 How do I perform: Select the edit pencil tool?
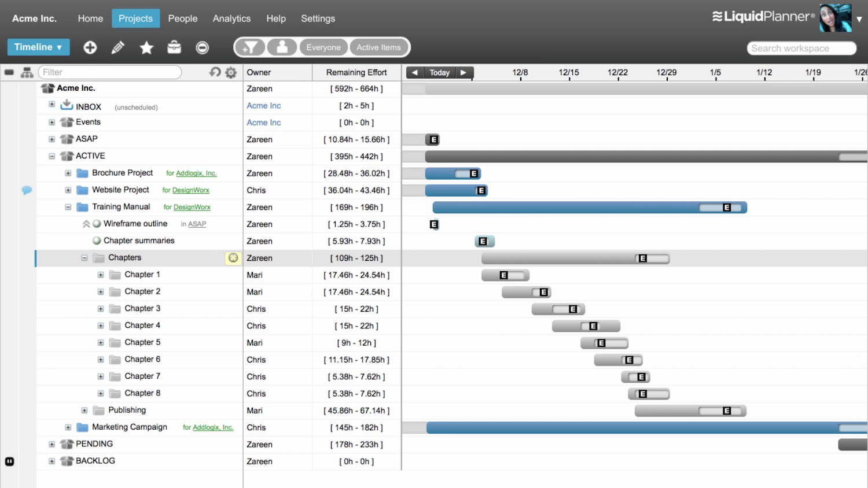(117, 47)
